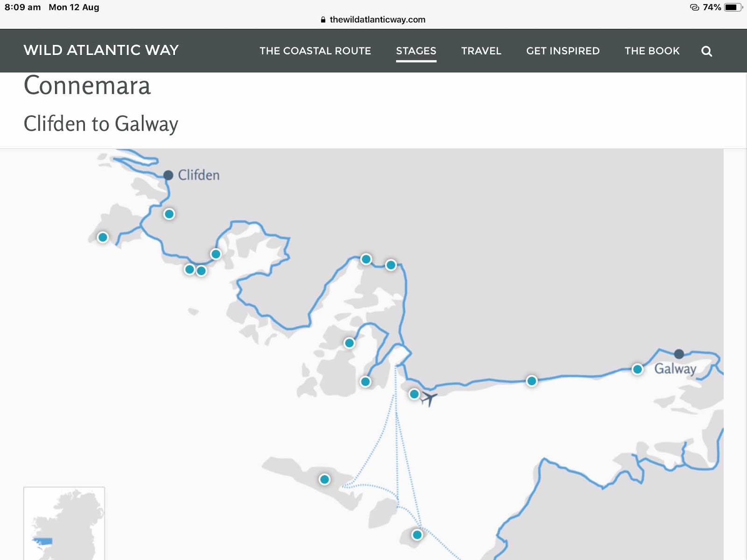Select the teal marker directly below Clifden
Viewport: 747px width, 560px height.
169,214
